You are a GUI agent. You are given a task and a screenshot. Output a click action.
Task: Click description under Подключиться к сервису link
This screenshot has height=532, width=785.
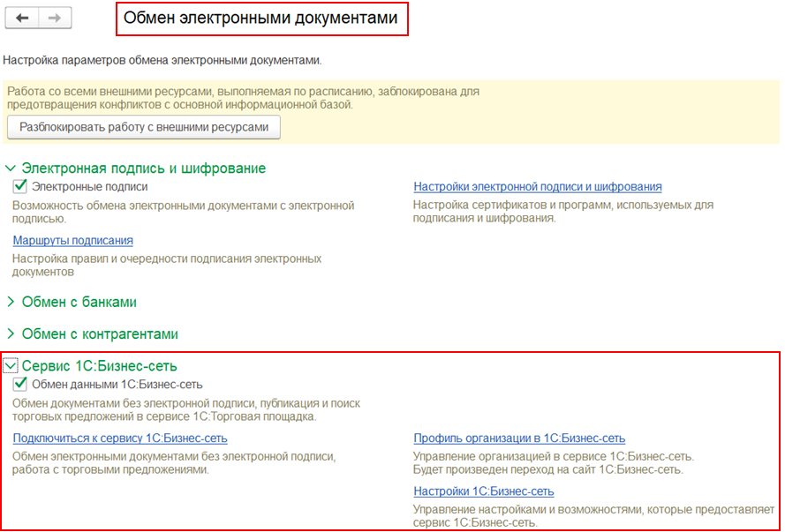tap(174, 463)
